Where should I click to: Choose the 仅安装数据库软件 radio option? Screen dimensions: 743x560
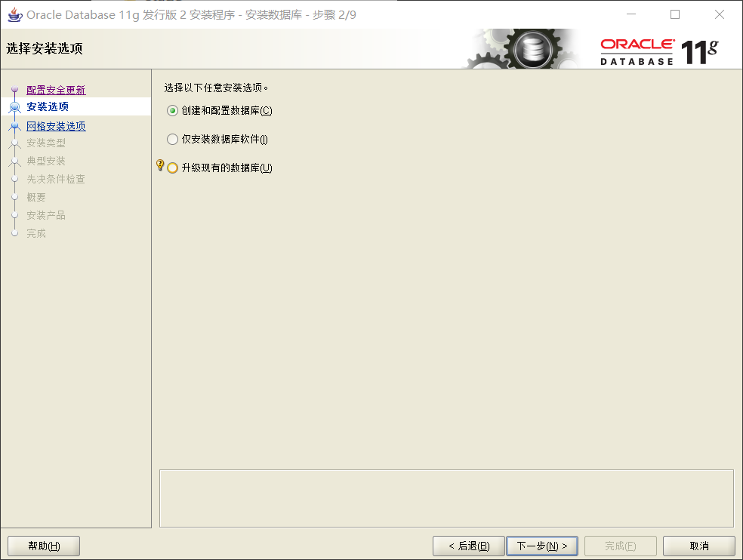tap(172, 139)
